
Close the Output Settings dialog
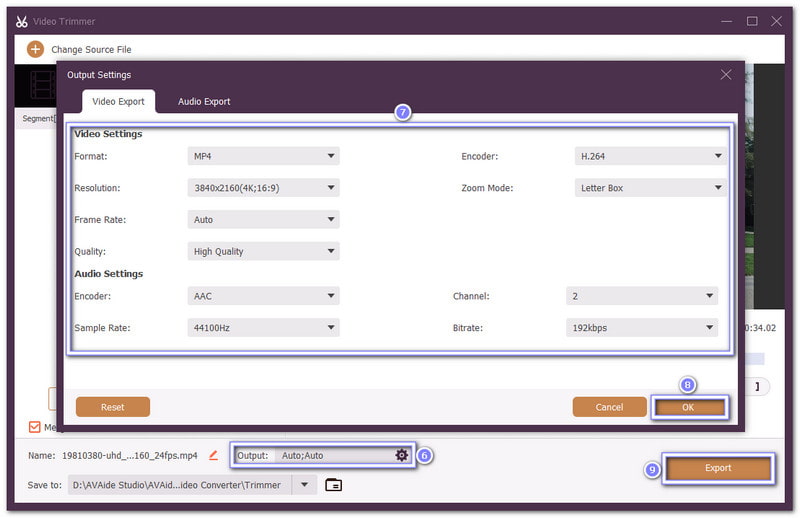[726, 75]
